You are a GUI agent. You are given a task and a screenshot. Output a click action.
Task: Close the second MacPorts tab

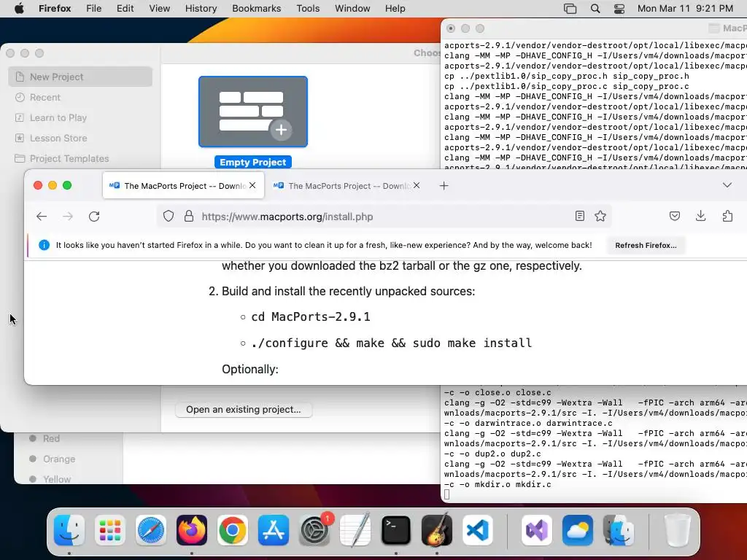(x=417, y=185)
